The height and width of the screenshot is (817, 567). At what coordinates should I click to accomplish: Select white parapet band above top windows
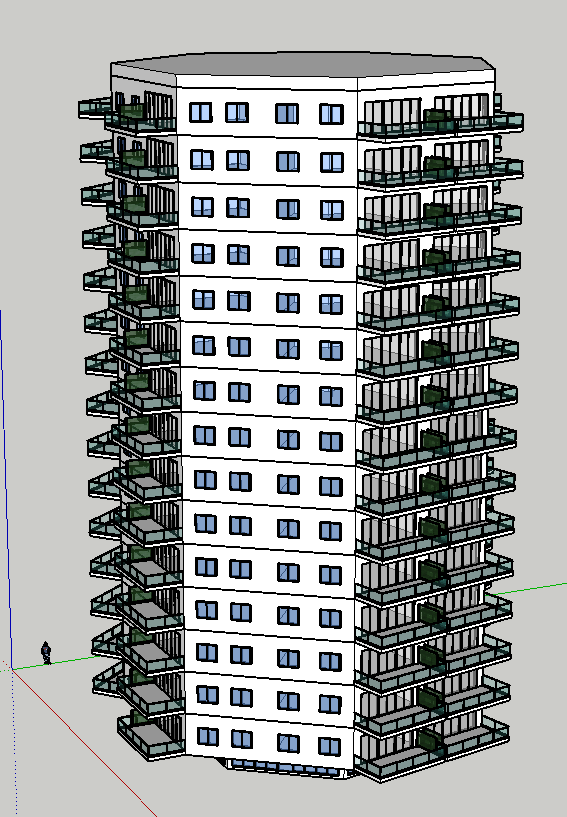pyautogui.click(x=266, y=81)
